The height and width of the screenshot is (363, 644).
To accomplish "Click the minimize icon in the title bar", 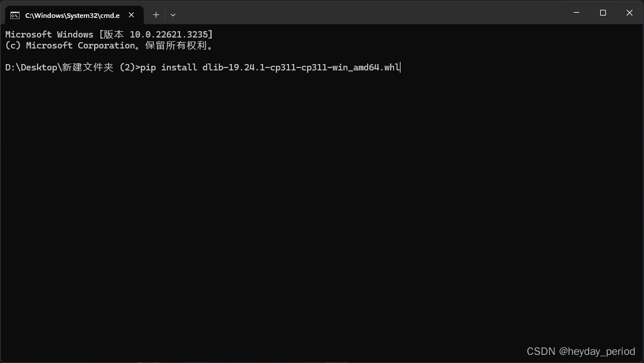I will tap(575, 13).
